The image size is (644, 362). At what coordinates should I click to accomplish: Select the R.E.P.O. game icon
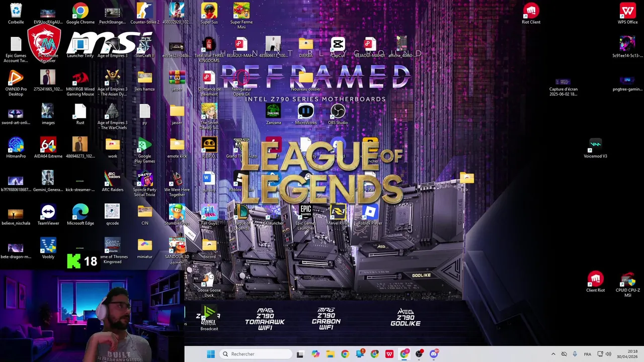(209, 148)
